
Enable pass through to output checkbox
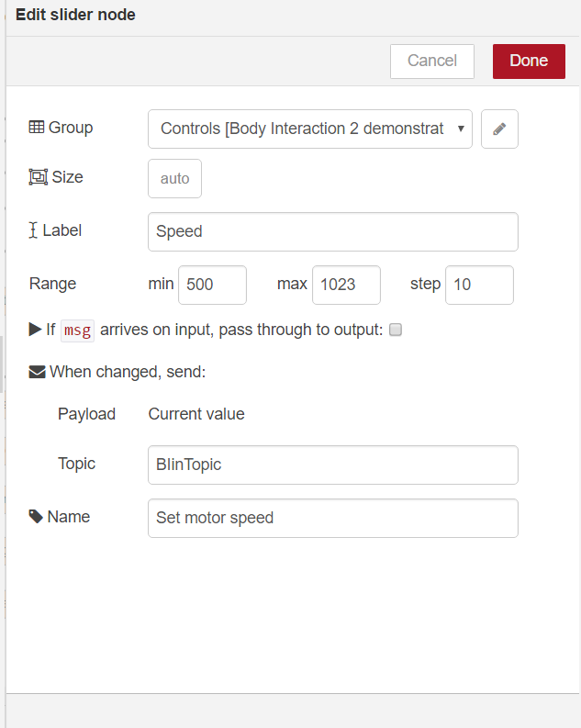point(396,330)
